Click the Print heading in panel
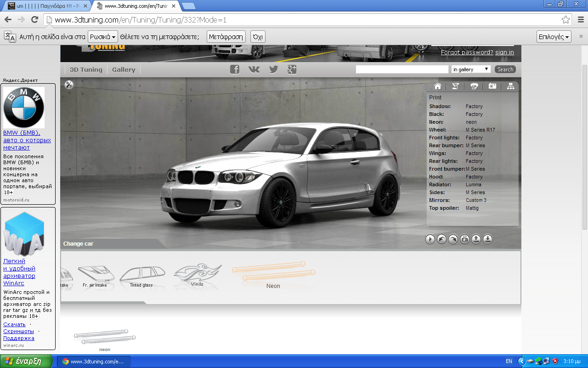This screenshot has width=588, height=368. point(435,98)
